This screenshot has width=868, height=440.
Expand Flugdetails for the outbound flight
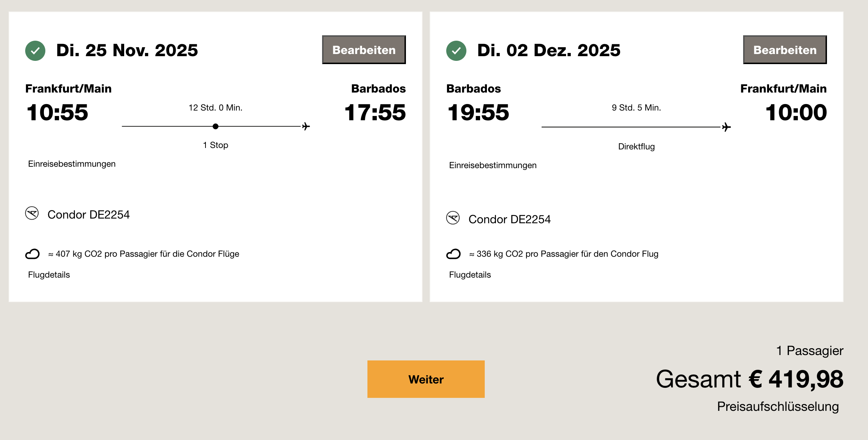coord(49,275)
